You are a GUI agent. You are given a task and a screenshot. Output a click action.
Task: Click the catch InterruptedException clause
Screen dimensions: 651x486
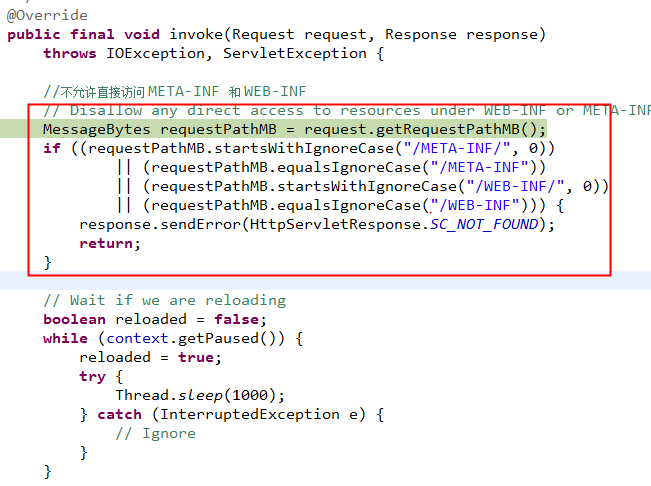point(231,414)
